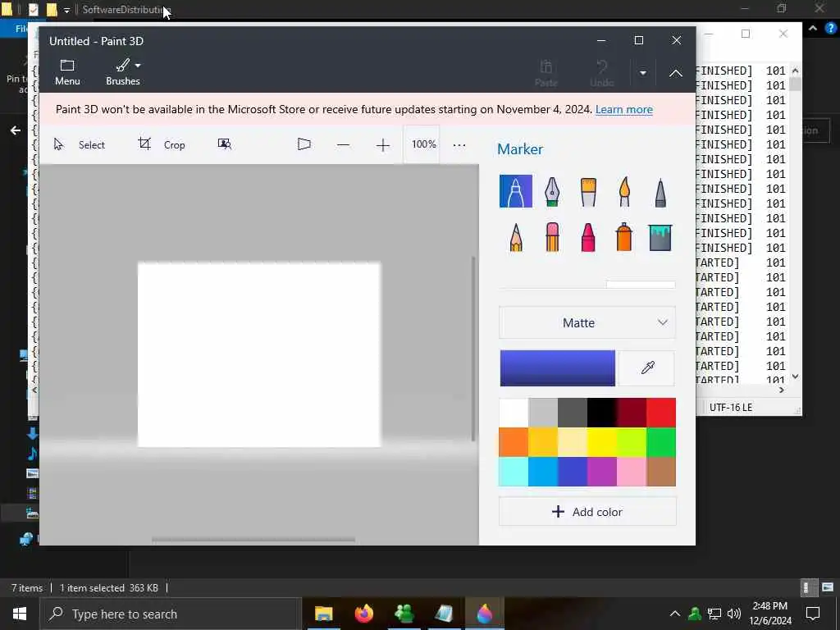This screenshot has width=840, height=630.
Task: Choose the purple color swatch
Action: coord(601,472)
